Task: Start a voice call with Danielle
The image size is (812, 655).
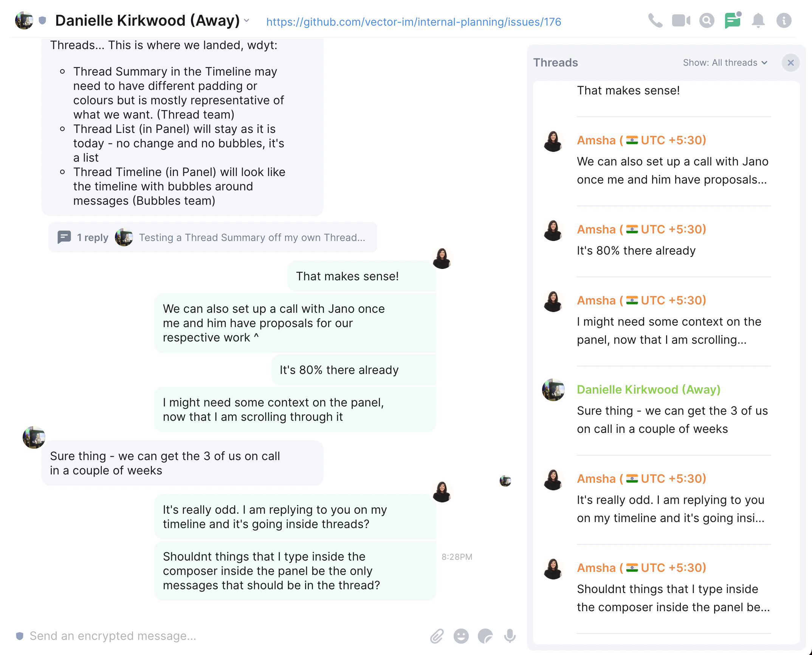Action: click(656, 21)
